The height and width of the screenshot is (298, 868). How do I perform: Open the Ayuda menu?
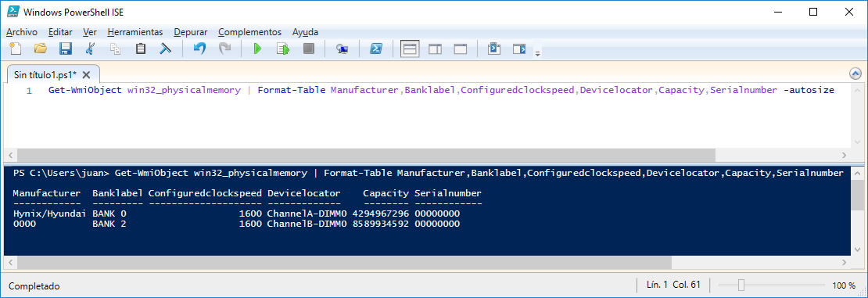click(x=305, y=32)
